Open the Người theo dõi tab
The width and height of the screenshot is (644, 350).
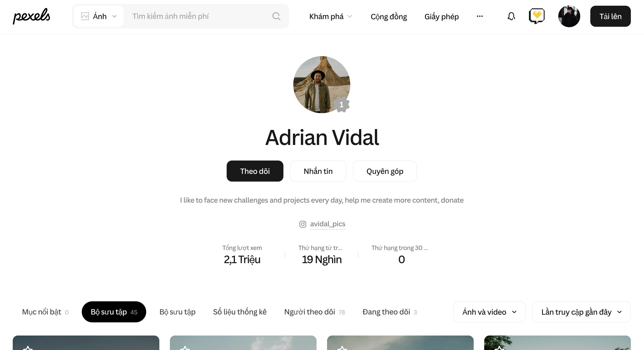tap(314, 312)
